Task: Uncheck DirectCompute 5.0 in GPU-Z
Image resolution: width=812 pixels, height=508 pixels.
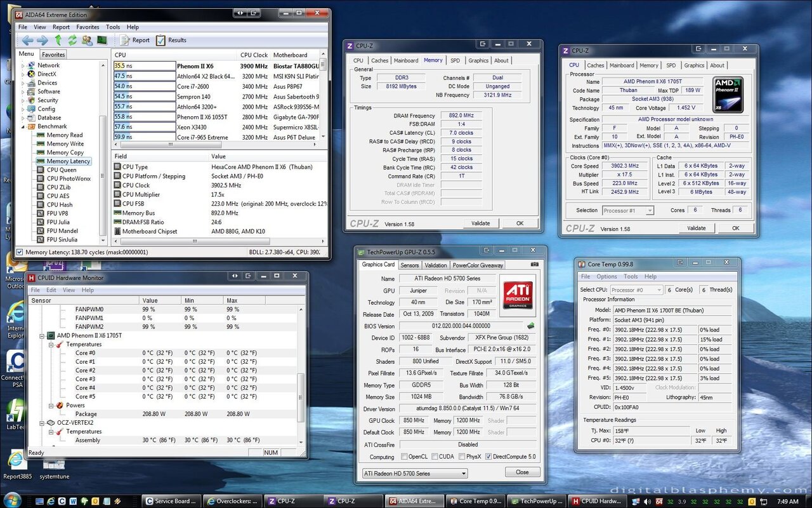Action: [x=489, y=457]
